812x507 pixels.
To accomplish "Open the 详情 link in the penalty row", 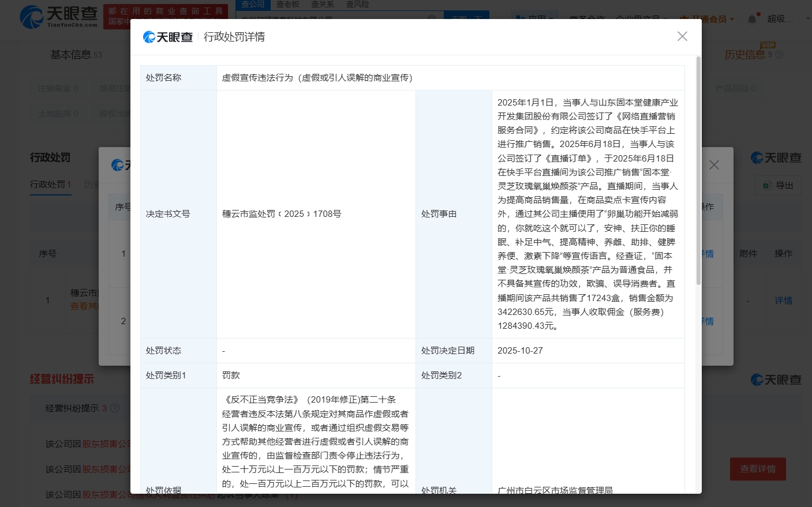I will 784,300.
